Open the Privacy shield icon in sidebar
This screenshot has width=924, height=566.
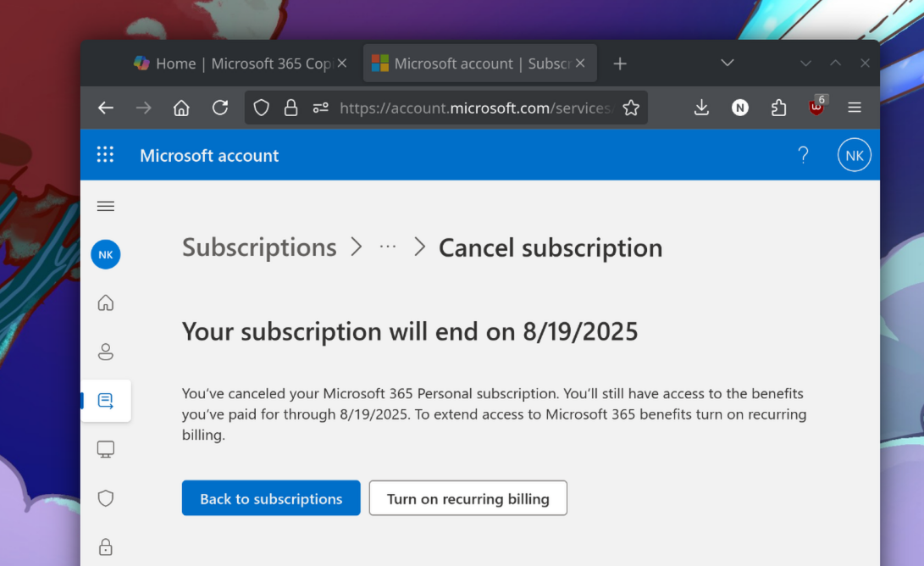point(105,498)
